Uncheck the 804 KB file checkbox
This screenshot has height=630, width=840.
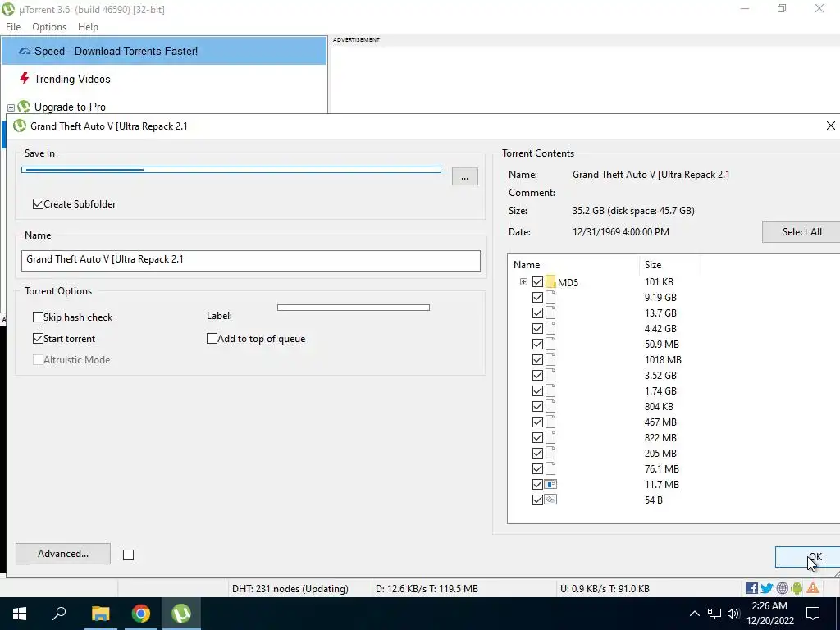pyautogui.click(x=538, y=406)
